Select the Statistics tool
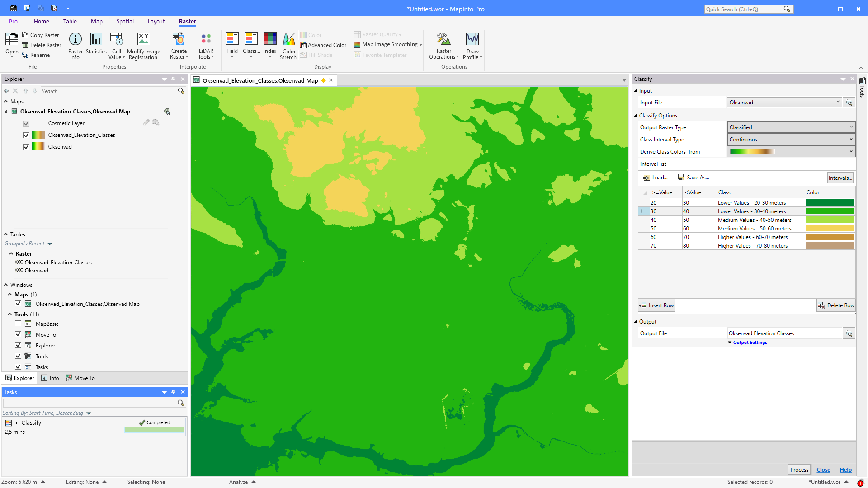This screenshot has width=868, height=488. (x=96, y=45)
